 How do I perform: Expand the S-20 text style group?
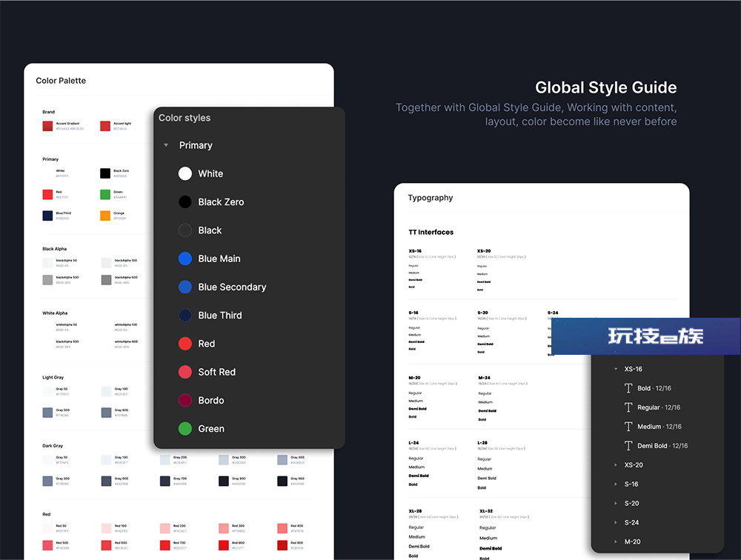click(x=615, y=503)
